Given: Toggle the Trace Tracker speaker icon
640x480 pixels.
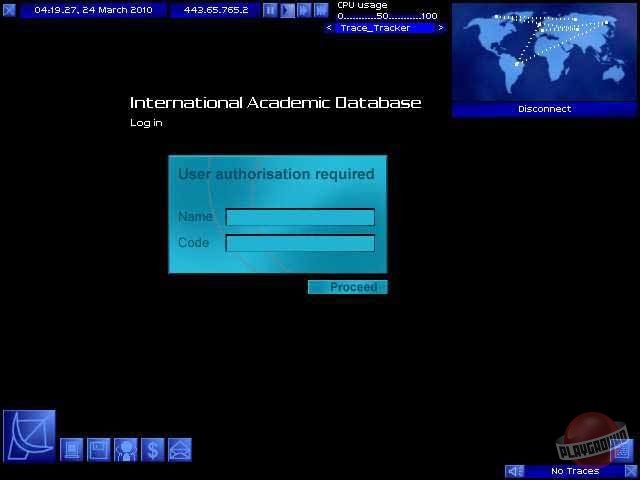Looking at the screenshot, I should click(x=515, y=471).
